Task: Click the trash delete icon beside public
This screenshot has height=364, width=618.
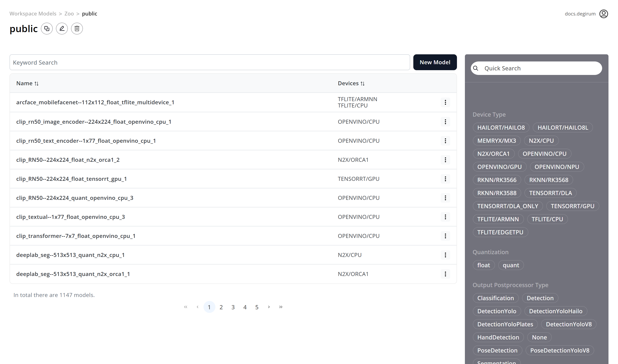Action: coord(77,29)
